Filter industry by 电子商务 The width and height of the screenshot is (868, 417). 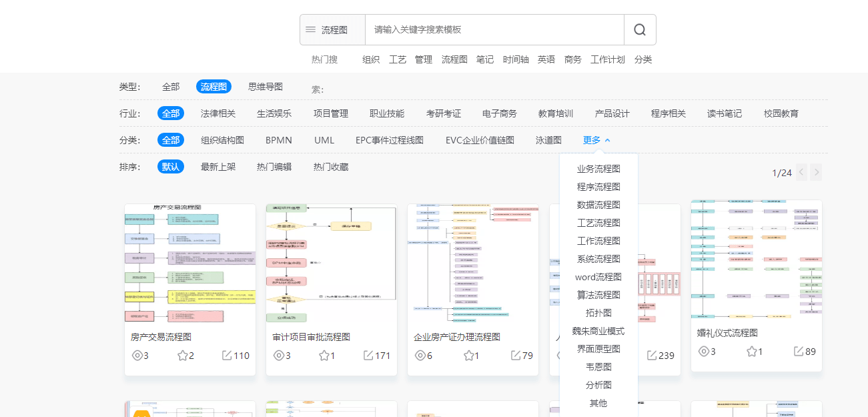click(x=500, y=113)
